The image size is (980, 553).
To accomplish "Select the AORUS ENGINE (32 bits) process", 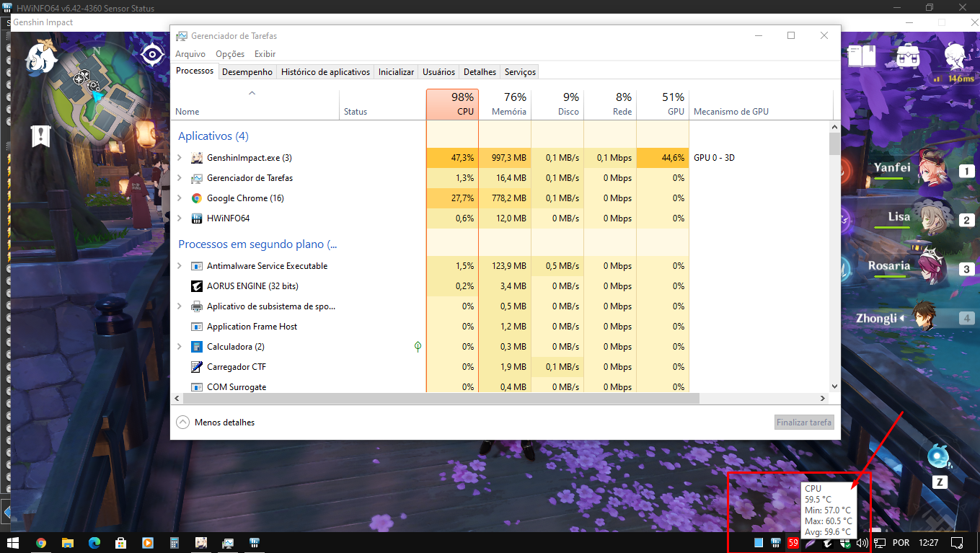I will (x=252, y=286).
